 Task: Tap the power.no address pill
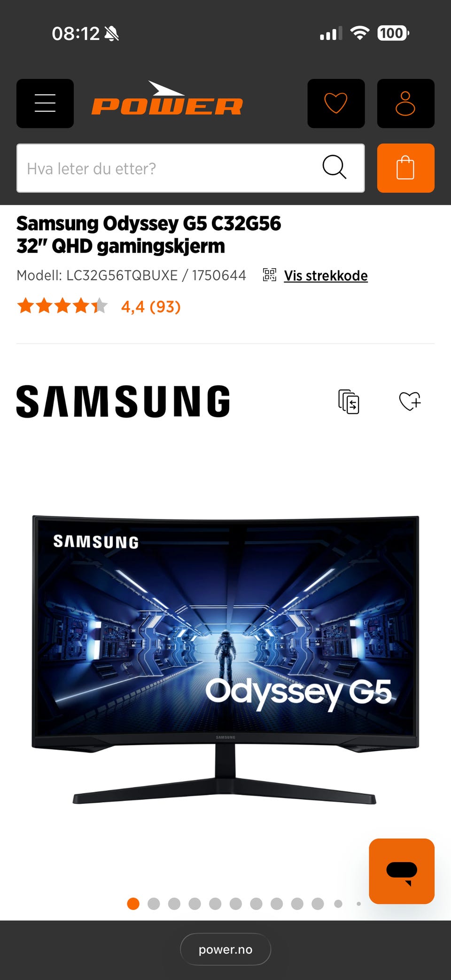[x=225, y=949]
